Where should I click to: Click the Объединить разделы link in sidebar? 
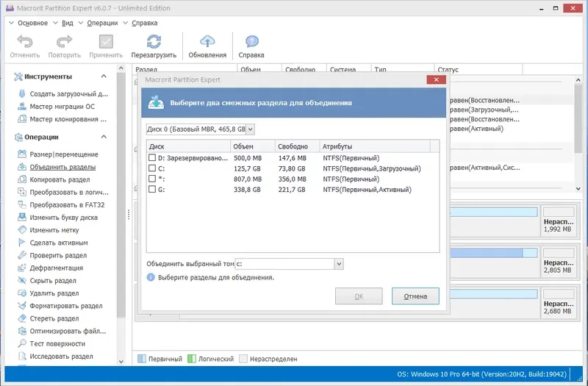[x=62, y=167]
